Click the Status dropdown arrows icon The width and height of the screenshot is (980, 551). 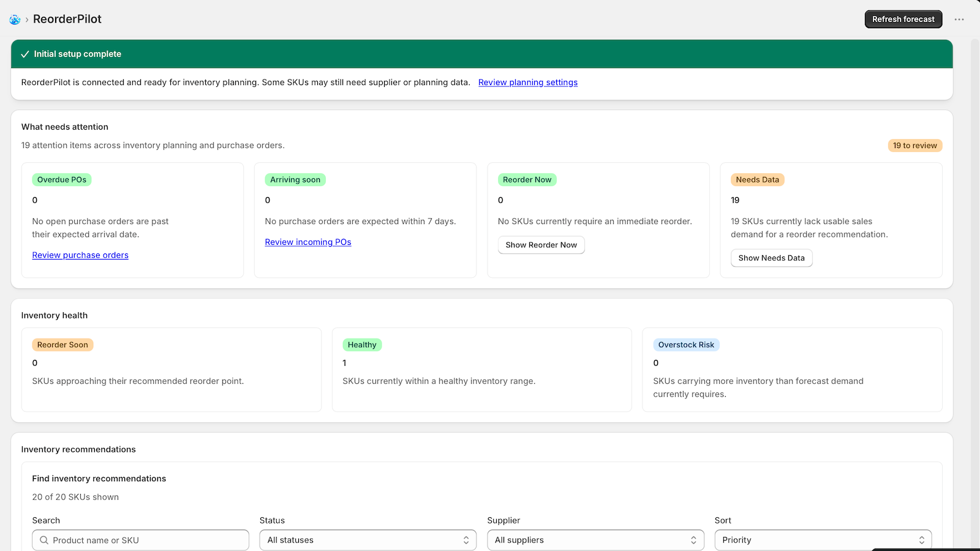(466, 540)
